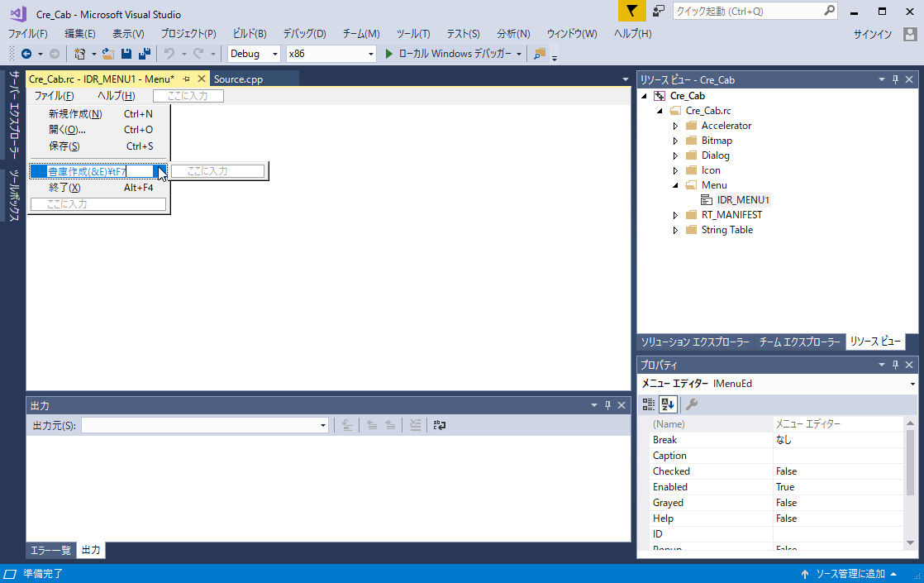This screenshot has width=924, height=583.
Task: Click the submenu ここに入力 placeholder box
Action: [x=217, y=171]
